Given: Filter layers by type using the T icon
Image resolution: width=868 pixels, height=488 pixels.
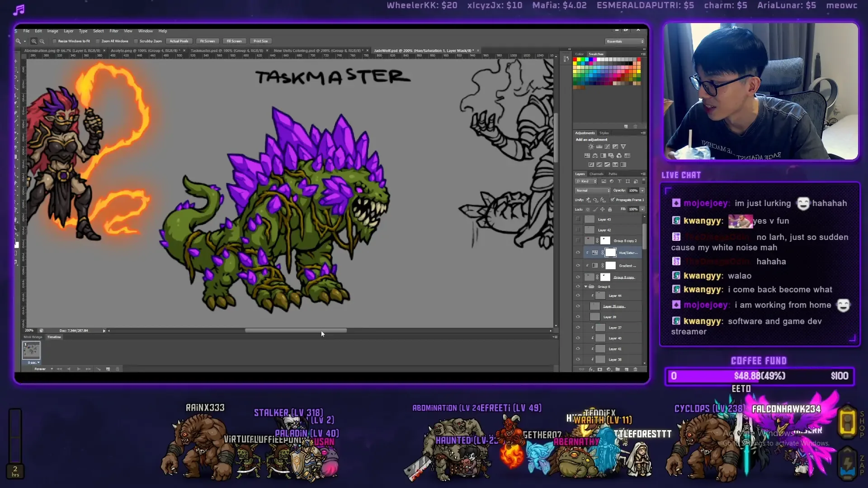Looking at the screenshot, I should 619,181.
